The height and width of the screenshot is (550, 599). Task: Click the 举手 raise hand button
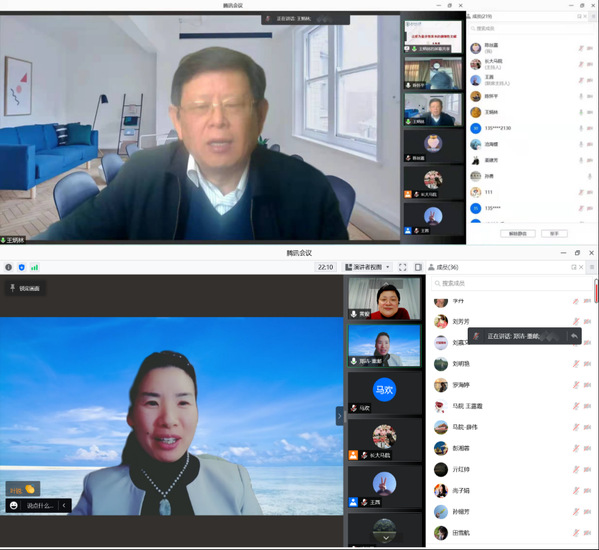554,233
